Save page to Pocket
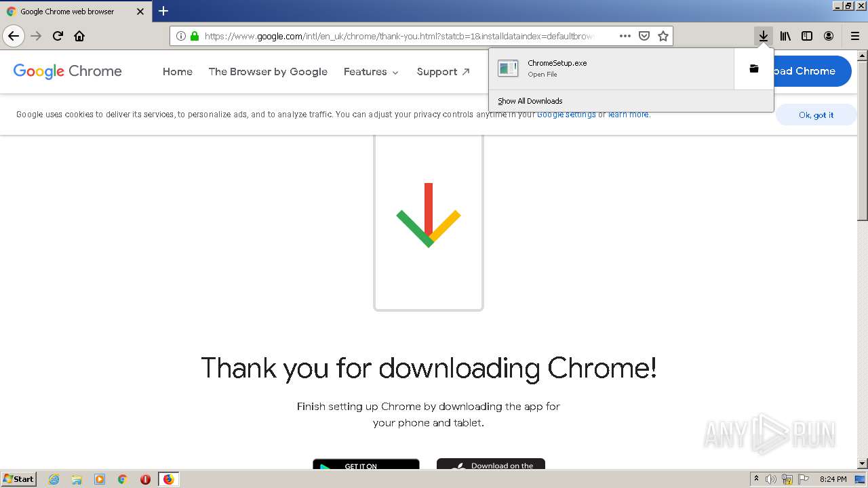The width and height of the screenshot is (868, 488). [x=644, y=36]
